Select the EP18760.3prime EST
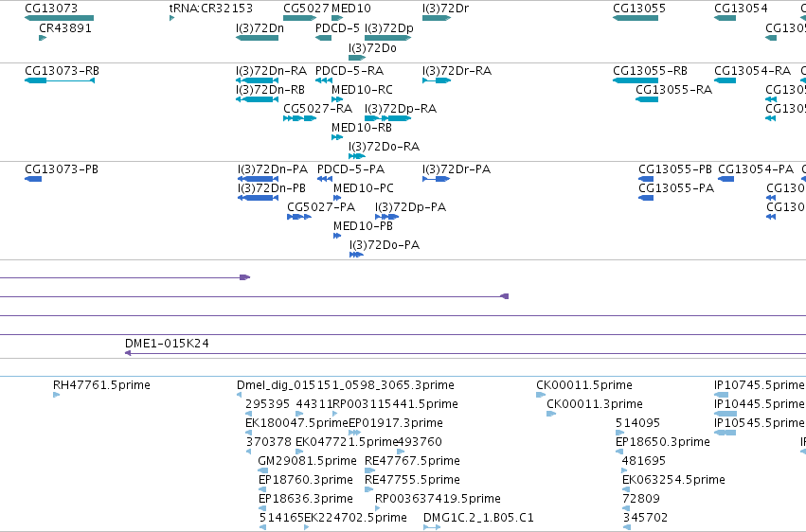 click(262, 490)
